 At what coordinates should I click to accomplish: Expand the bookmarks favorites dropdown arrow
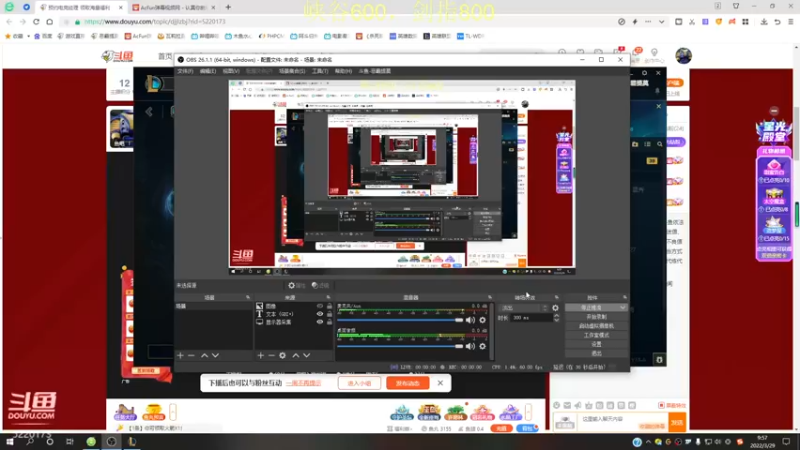point(28,36)
